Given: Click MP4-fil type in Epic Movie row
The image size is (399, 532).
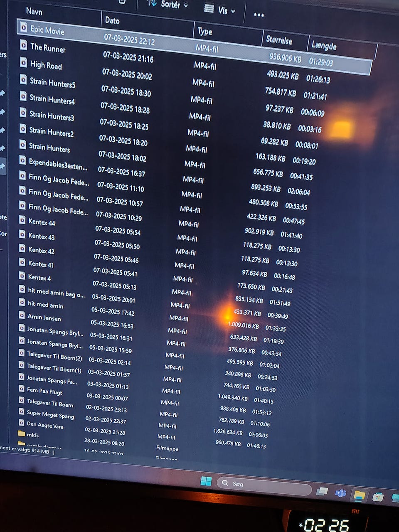Looking at the screenshot, I should point(207,49).
